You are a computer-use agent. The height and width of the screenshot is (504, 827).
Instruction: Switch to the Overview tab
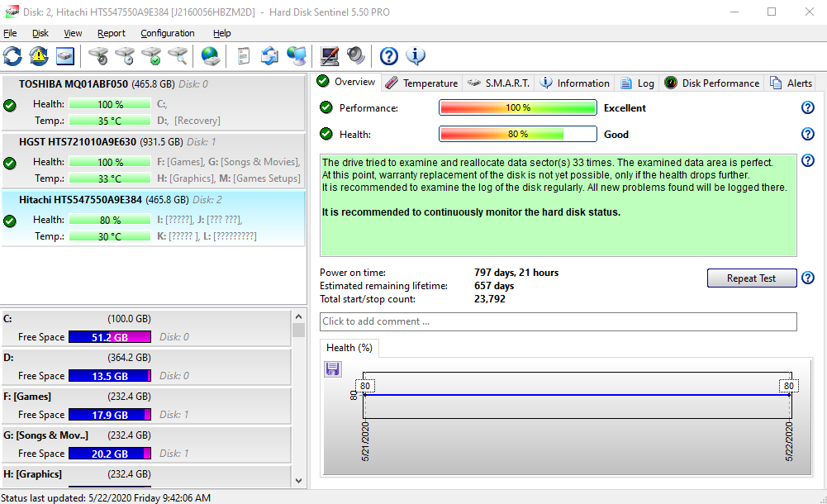(x=346, y=82)
